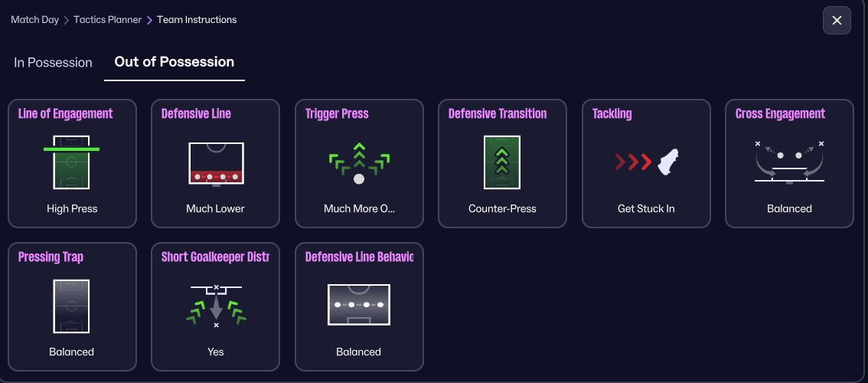Click the Team Instructions breadcrumb

[x=197, y=20]
